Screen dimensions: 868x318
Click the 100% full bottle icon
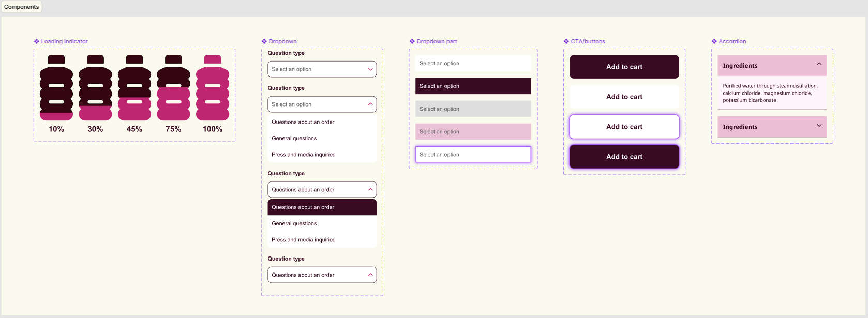click(213, 88)
